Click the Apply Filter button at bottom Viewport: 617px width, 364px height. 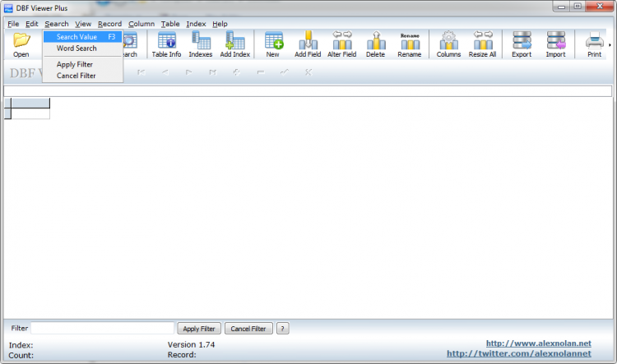coord(199,328)
